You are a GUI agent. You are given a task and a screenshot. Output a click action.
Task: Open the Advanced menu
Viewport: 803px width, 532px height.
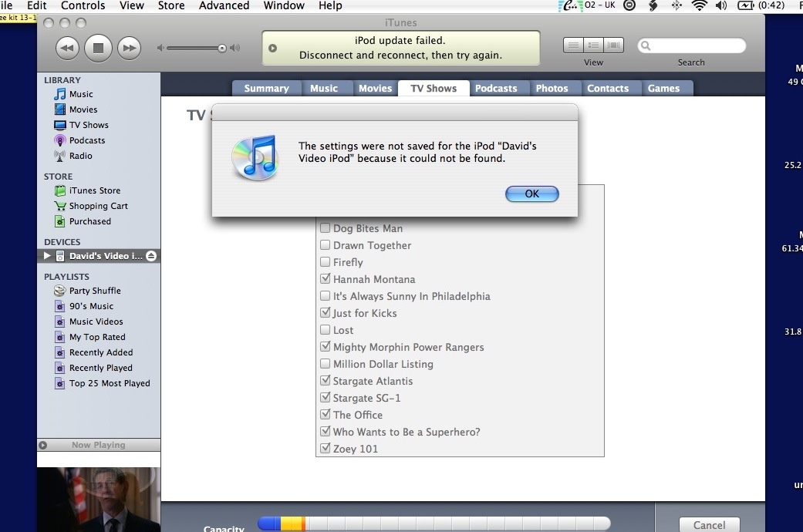coord(224,5)
